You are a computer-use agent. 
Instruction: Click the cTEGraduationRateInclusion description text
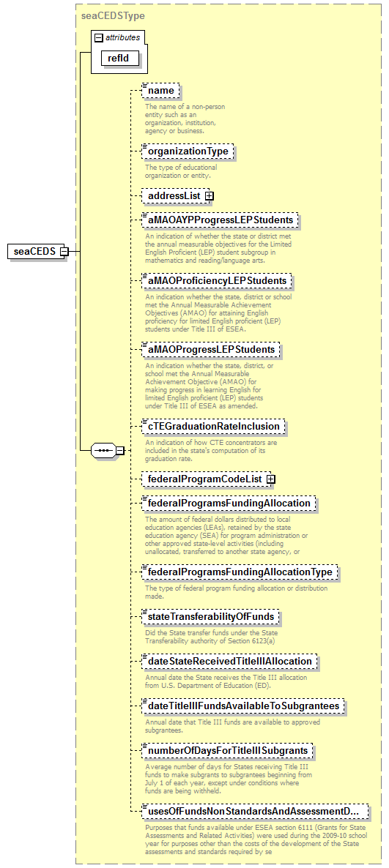211,451
